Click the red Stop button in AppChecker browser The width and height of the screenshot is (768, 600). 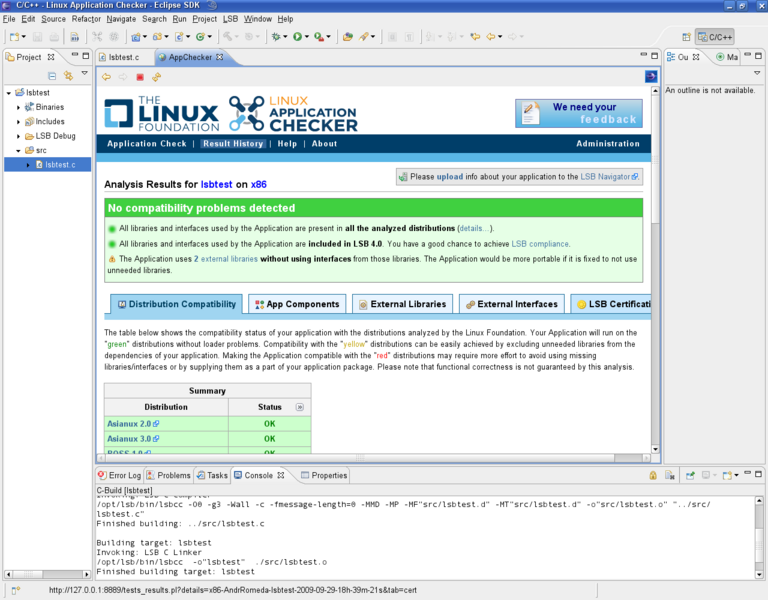tap(140, 77)
